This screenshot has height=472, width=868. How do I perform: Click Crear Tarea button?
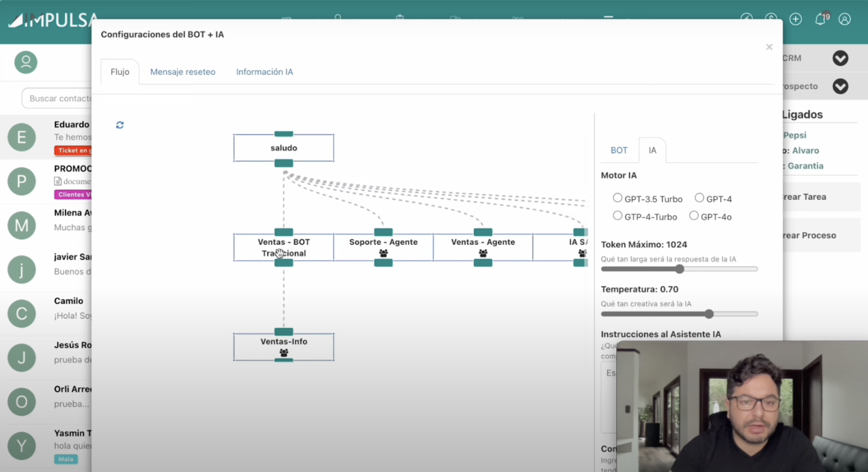(x=821, y=197)
